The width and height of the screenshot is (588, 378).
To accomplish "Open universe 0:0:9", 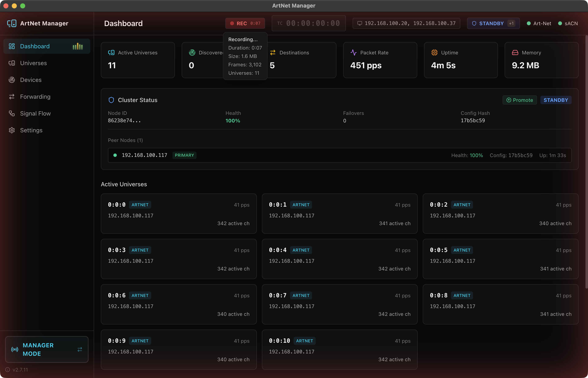I will [179, 350].
